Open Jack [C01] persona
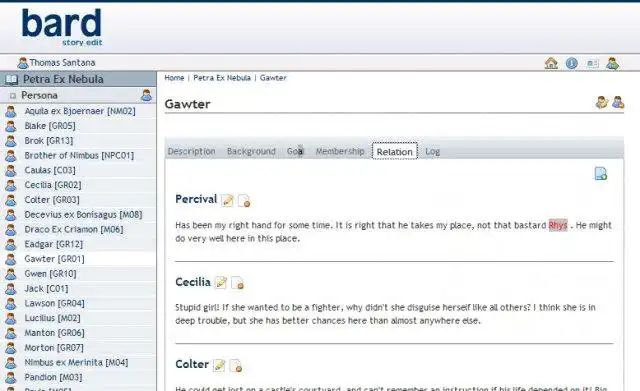640x391 pixels. (46, 289)
